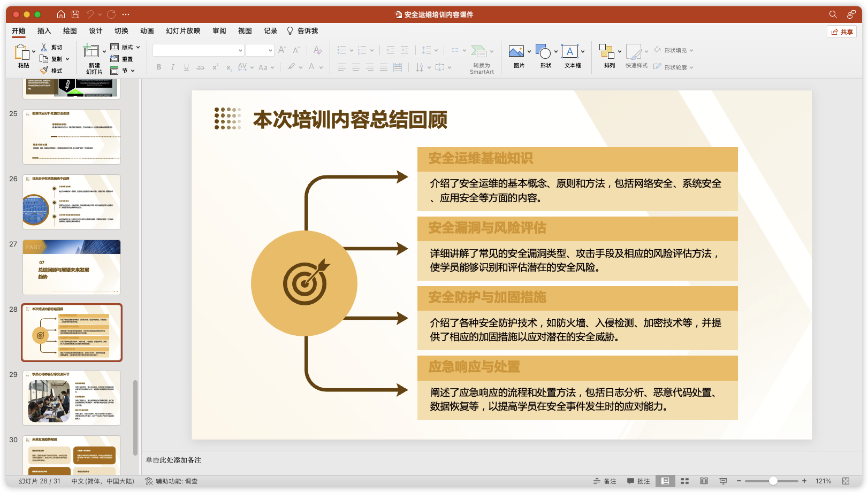Select the Format Painter brush icon
Viewport: 868px width, 493px height.
point(44,71)
